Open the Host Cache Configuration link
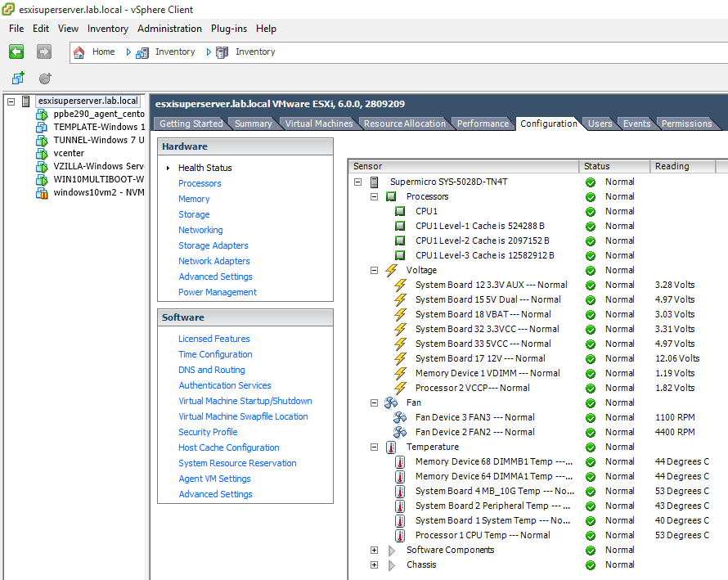The width and height of the screenshot is (728, 580). (229, 447)
